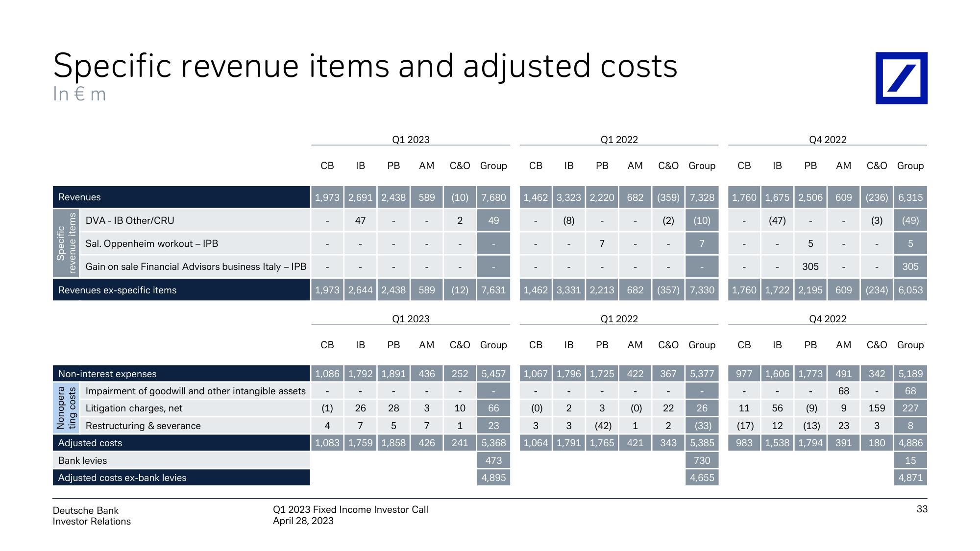Click the 'Deutsche Bank Investor Relations' footer
Image resolution: width=980 pixels, height=551 pixels.
pos(92,516)
